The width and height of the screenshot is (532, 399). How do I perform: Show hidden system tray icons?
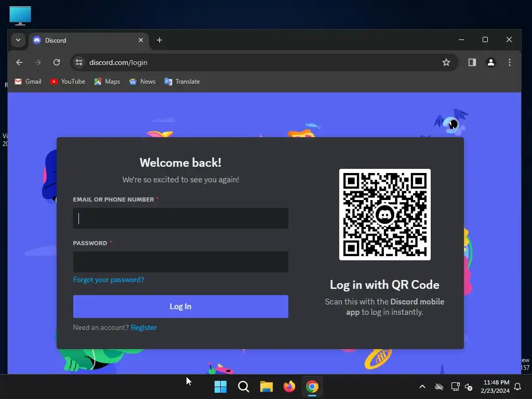pos(422,387)
